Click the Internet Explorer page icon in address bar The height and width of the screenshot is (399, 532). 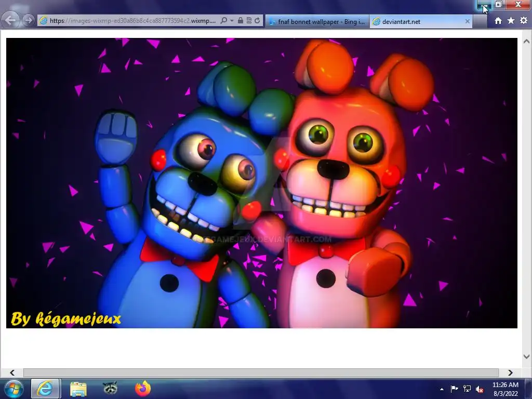point(44,21)
